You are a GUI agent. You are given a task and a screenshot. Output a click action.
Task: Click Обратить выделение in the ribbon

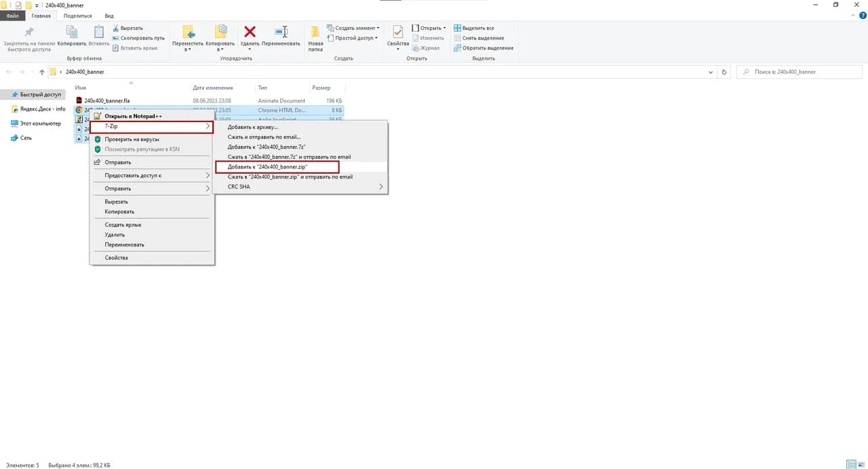pyautogui.click(x=484, y=48)
